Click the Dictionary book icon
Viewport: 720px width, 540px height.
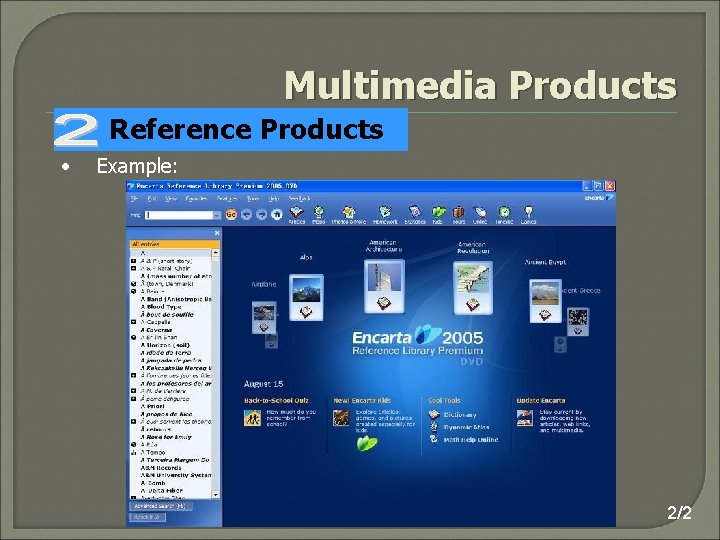[x=434, y=415]
